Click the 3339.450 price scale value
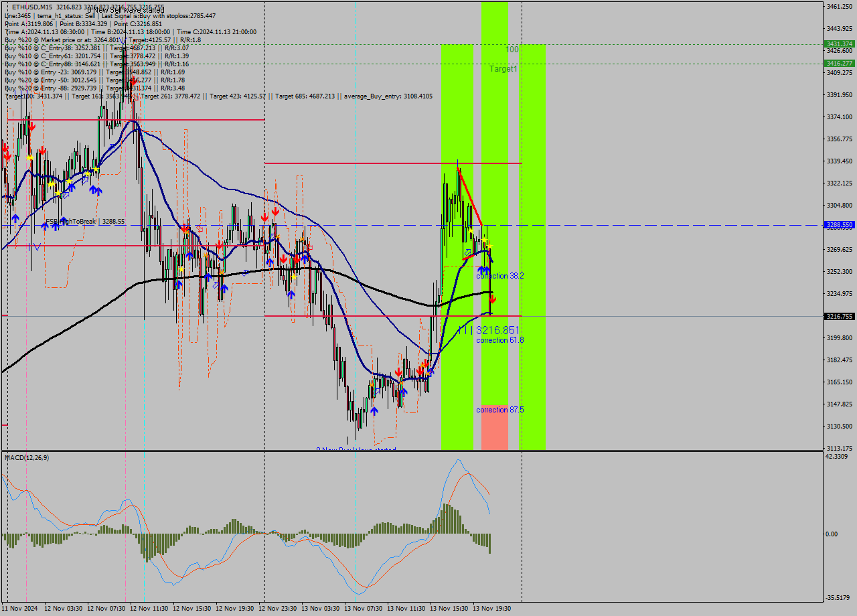The width and height of the screenshot is (857, 616). [x=839, y=161]
